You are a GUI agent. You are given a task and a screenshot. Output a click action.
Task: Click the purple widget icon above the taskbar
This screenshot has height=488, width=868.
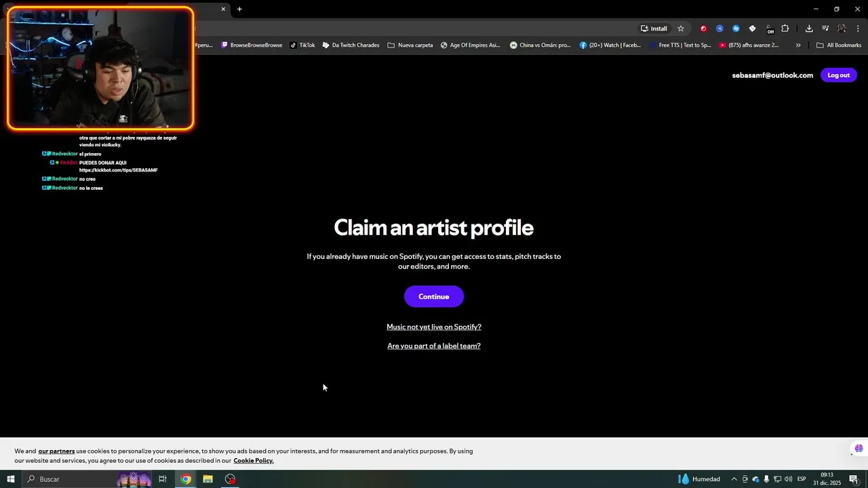click(x=859, y=448)
